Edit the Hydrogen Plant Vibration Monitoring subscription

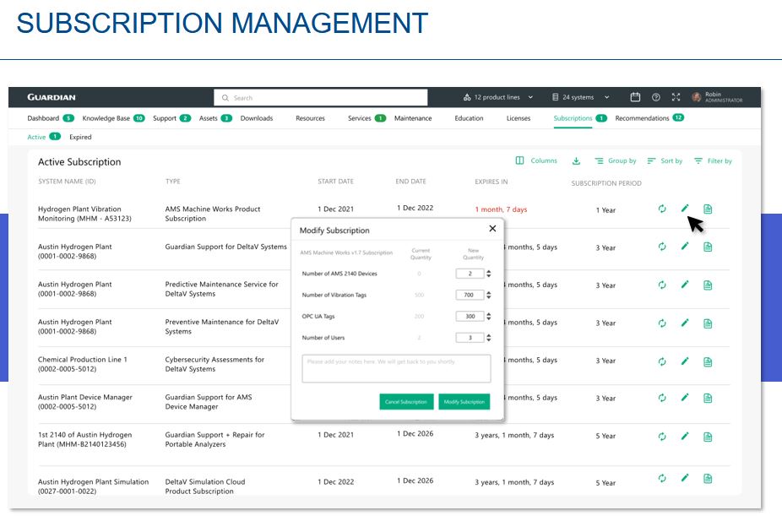coord(685,209)
